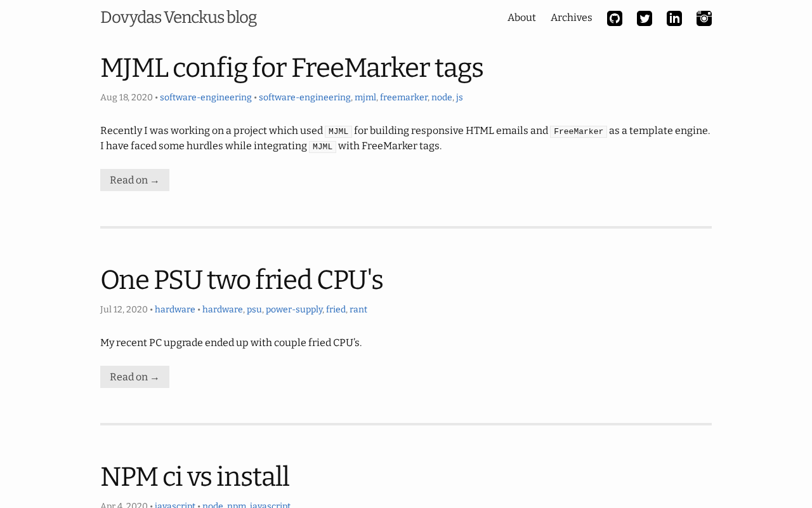812x508 pixels.
Task: Click the Dovydas Venckus blog title
Action: (178, 18)
